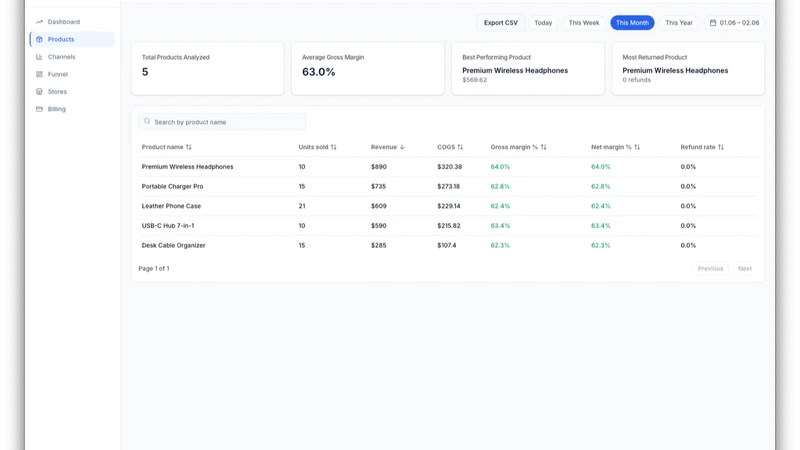The width and height of the screenshot is (800, 450).
Task: Click the Product name column header
Action: [162, 147]
